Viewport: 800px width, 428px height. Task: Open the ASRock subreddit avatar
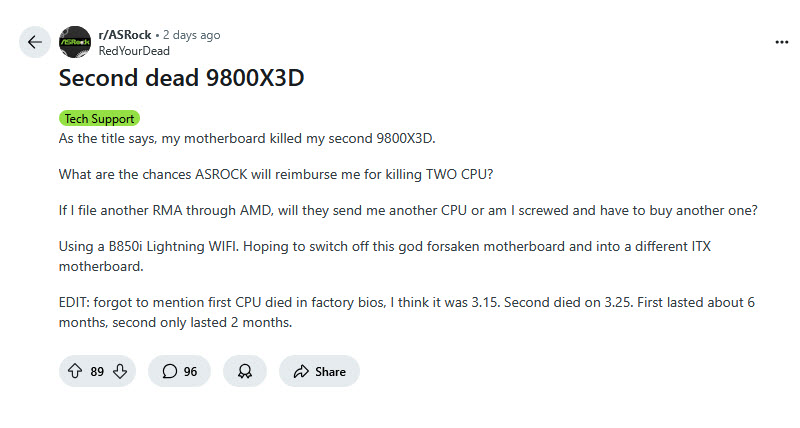pos(76,42)
